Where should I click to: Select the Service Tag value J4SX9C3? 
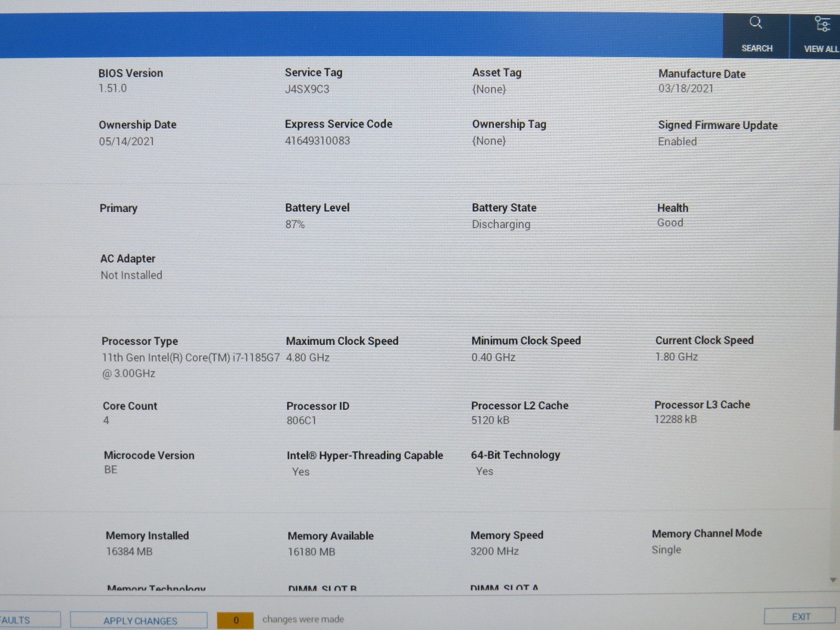(307, 89)
